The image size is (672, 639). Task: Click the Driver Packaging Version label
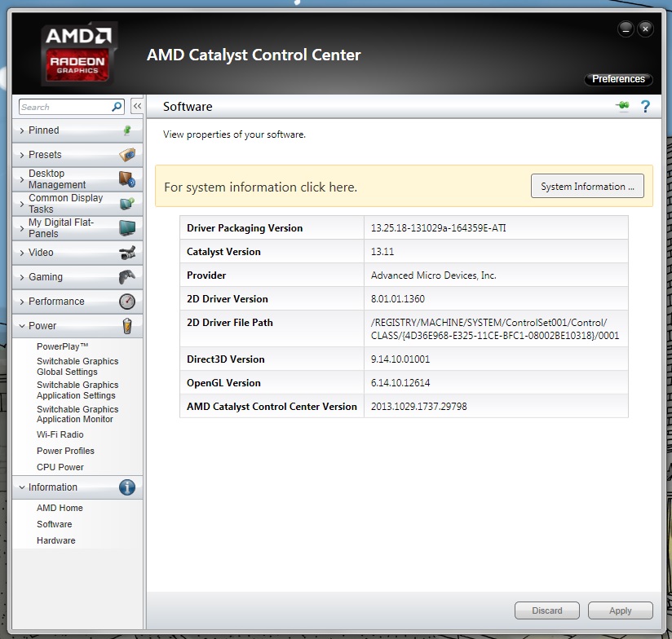tap(245, 228)
